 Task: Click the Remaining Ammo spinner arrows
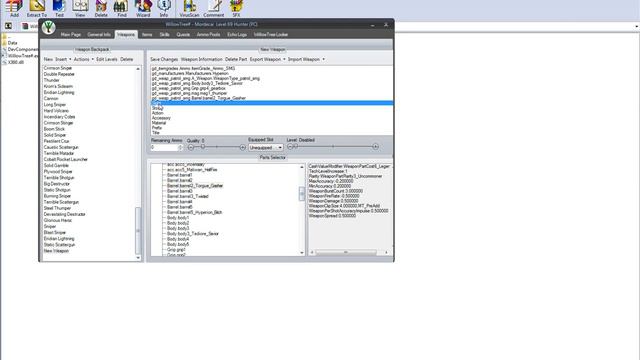click(180, 147)
